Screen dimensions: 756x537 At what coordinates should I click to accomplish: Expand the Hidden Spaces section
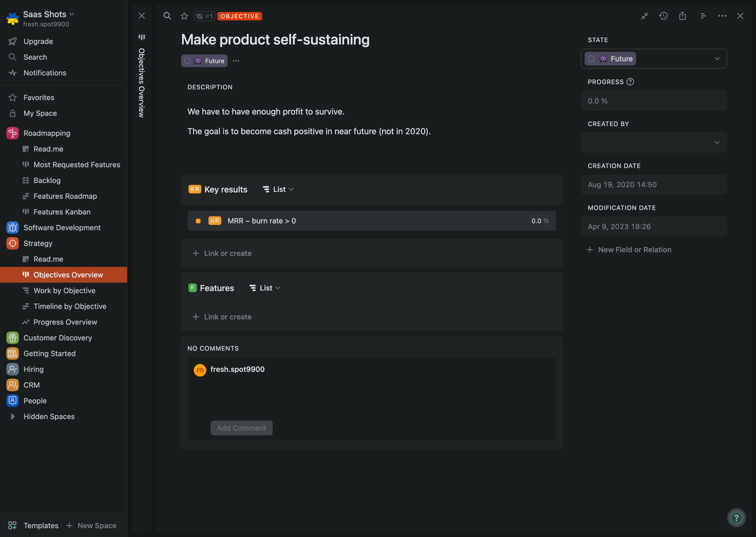click(12, 417)
